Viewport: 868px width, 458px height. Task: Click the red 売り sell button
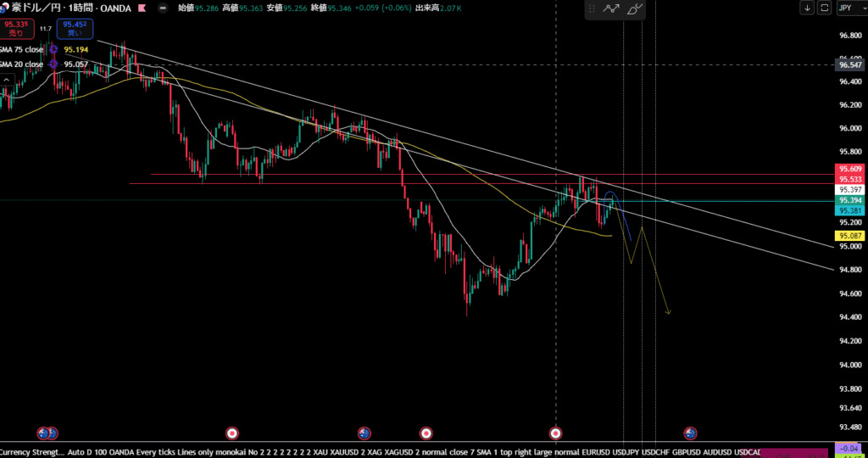tap(15, 29)
